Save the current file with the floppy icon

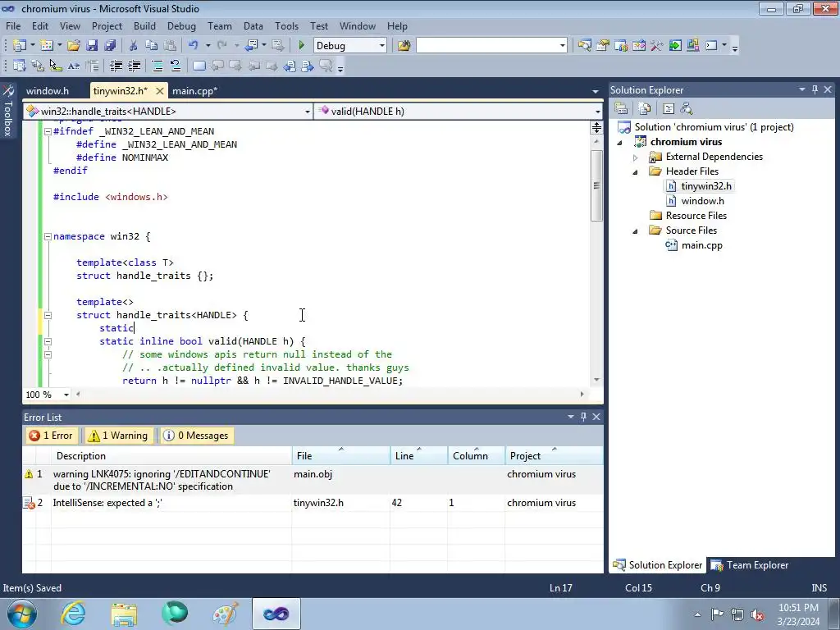point(92,46)
